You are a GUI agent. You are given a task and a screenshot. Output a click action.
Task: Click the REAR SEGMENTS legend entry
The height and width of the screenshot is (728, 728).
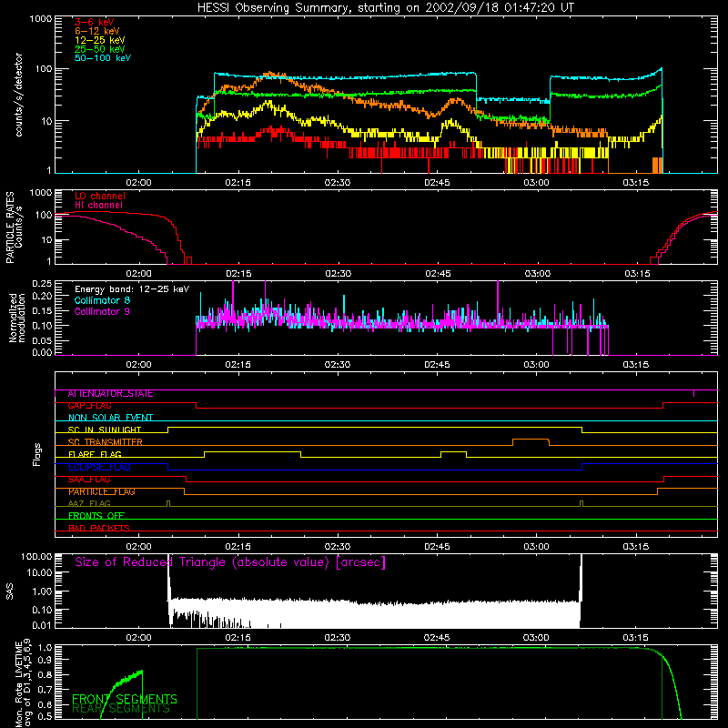tap(121, 709)
